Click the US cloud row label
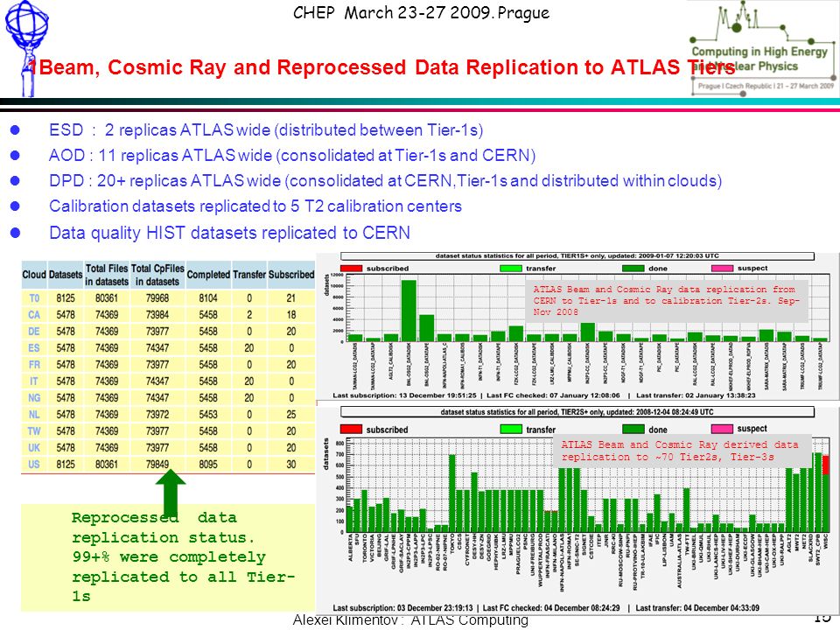This screenshot has width=840, height=630. tap(34, 465)
